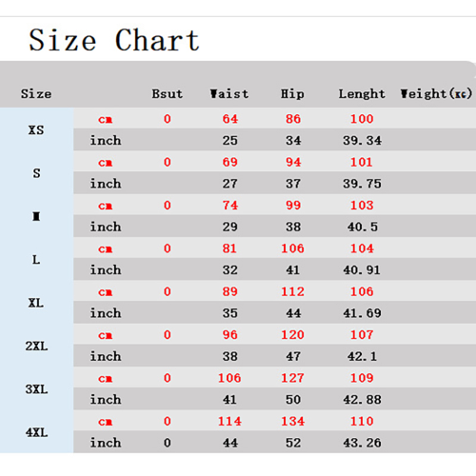
Task: Click the S length value 39.75
Action: coord(362,184)
